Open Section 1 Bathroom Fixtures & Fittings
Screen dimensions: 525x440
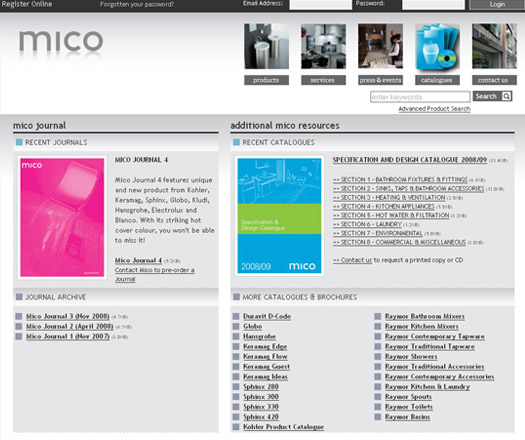point(400,179)
